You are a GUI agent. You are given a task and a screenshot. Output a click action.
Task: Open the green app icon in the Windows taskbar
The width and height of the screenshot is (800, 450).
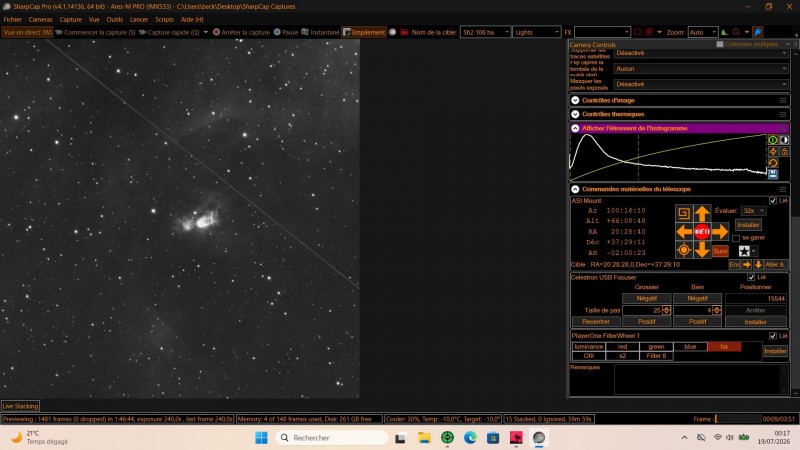[x=447, y=438]
